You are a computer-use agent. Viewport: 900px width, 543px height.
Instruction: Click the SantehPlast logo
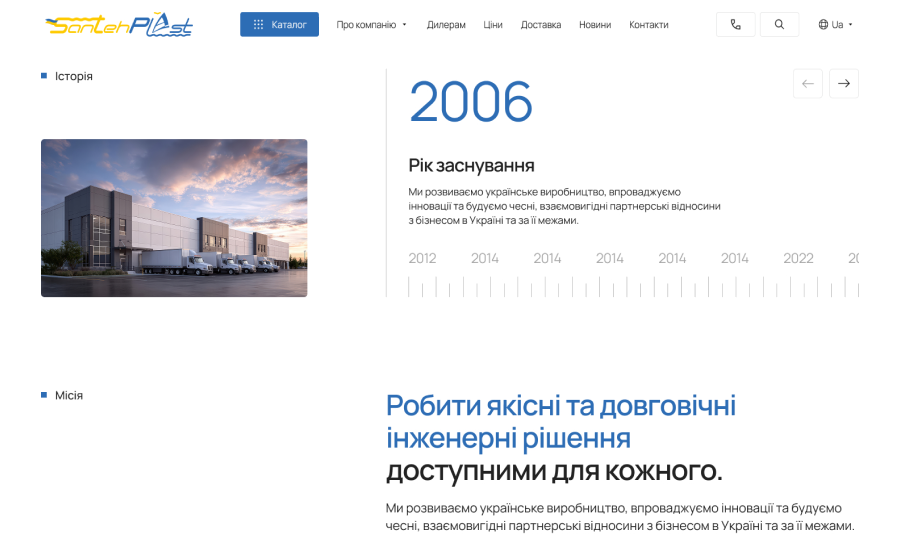(119, 25)
